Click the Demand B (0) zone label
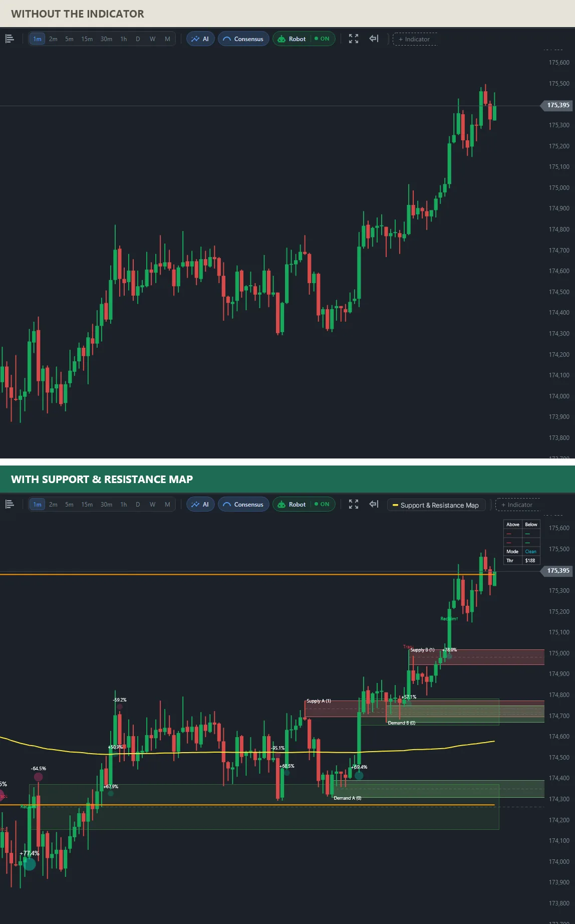The height and width of the screenshot is (924, 575). click(x=402, y=723)
